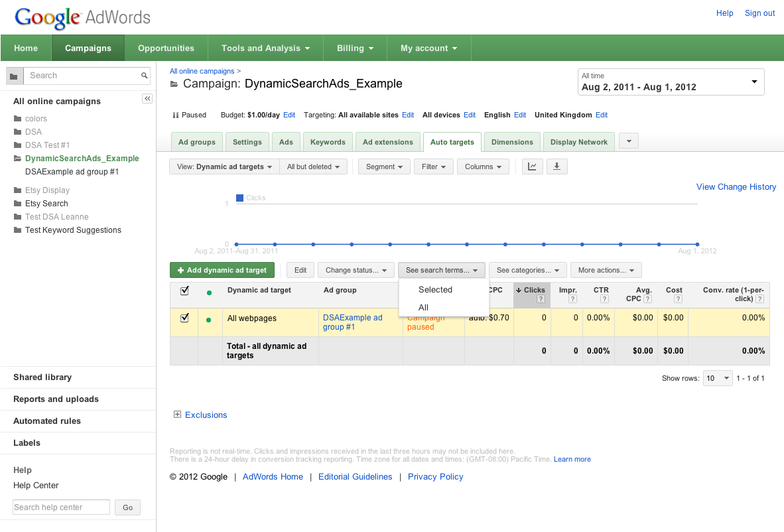Click the Edit button above table
The width and height of the screenshot is (784, 532).
pyautogui.click(x=300, y=270)
